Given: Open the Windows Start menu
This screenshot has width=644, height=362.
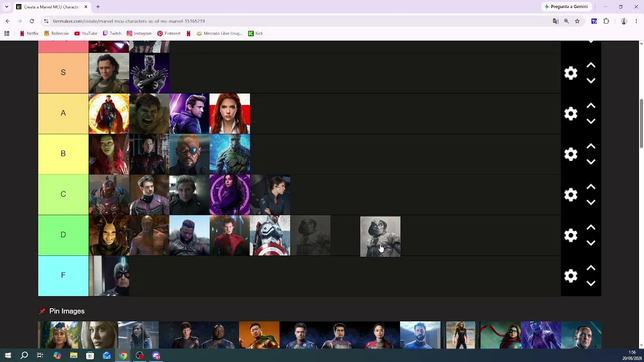Looking at the screenshot, I should (x=8, y=355).
